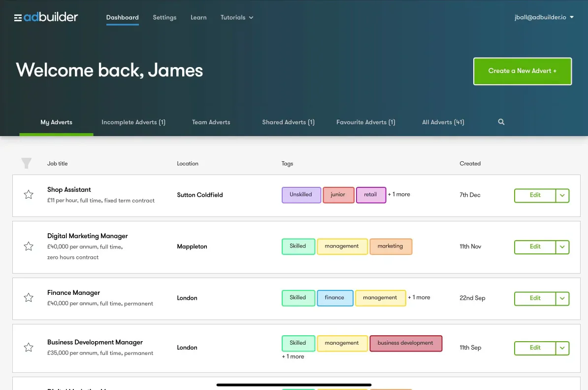This screenshot has height=390, width=588.
Task: Favourite the Finance Manager advert
Action: pyautogui.click(x=28, y=298)
